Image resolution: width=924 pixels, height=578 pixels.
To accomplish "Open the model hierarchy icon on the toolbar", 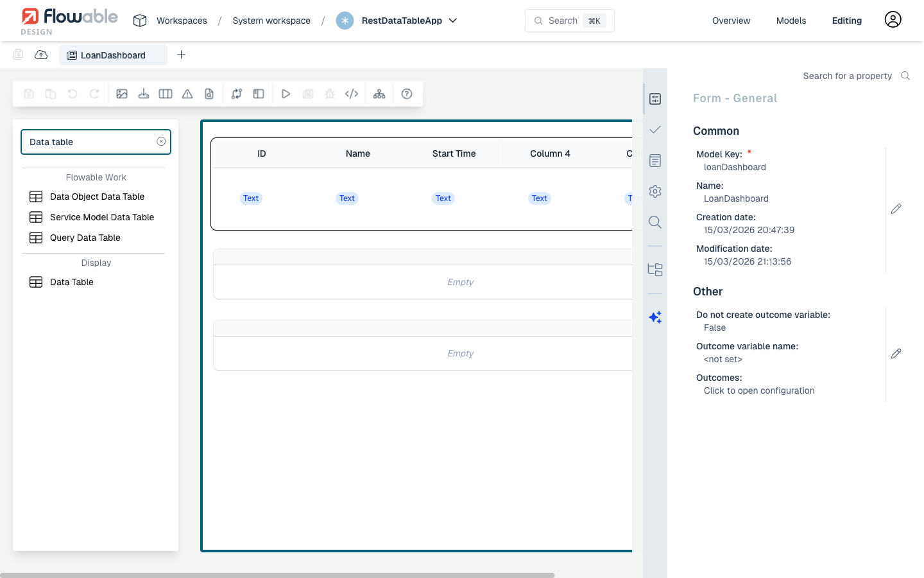I will pos(379,93).
